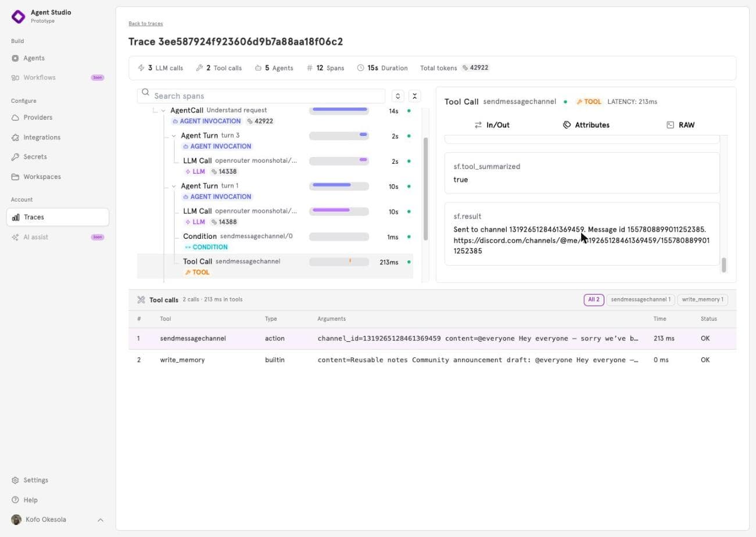Click the AgentCall duration timeline bar
756x537 pixels.
click(x=339, y=110)
